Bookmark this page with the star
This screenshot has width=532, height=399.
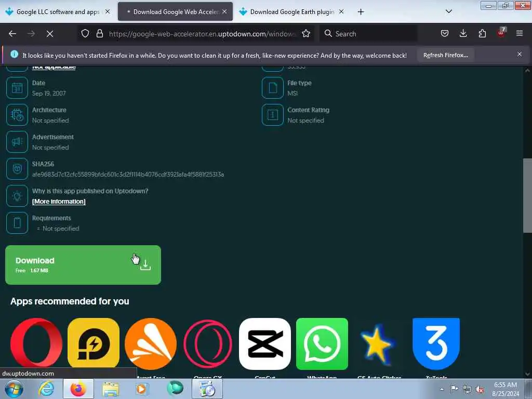pos(306,34)
